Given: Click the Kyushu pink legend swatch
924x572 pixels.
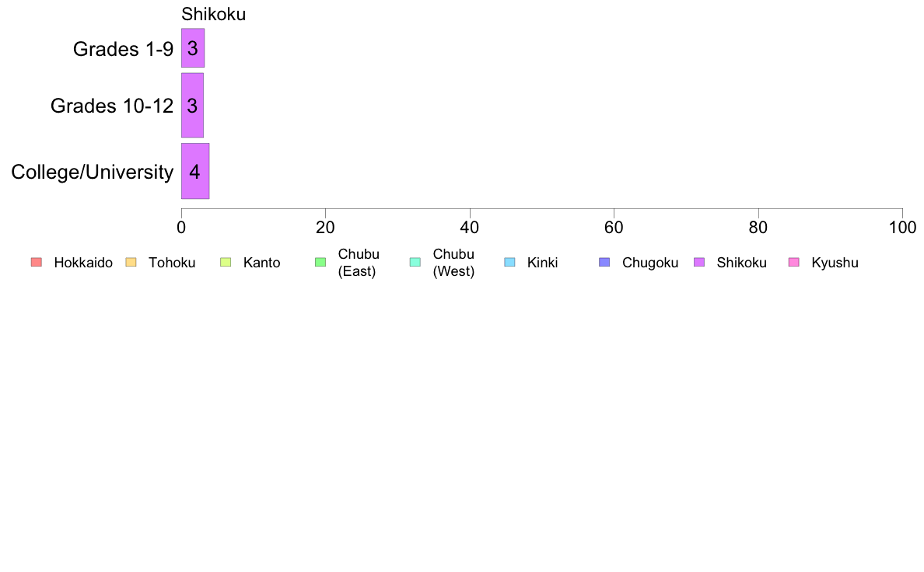Looking at the screenshot, I should (x=794, y=262).
